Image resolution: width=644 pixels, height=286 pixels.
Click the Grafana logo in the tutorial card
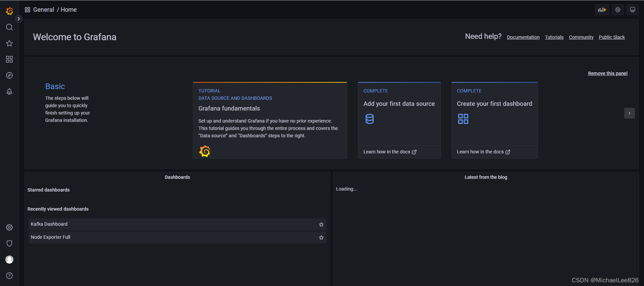click(x=205, y=151)
